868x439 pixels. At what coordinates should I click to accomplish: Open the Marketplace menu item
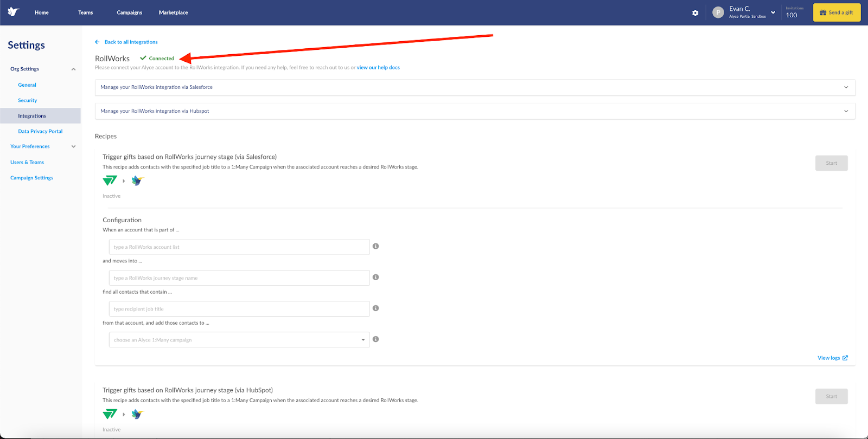[174, 12]
